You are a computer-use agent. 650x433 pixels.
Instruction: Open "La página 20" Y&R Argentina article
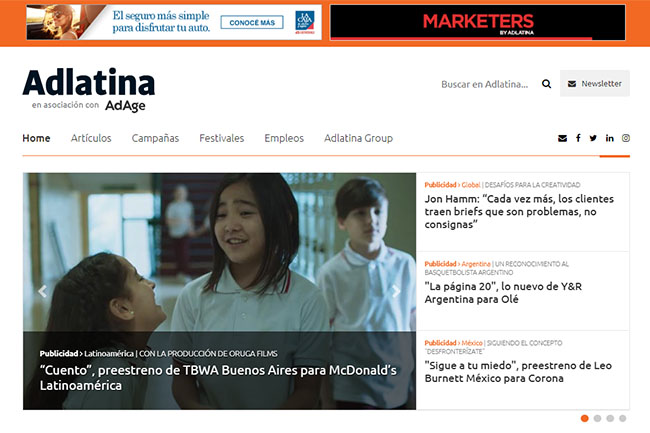click(x=503, y=293)
